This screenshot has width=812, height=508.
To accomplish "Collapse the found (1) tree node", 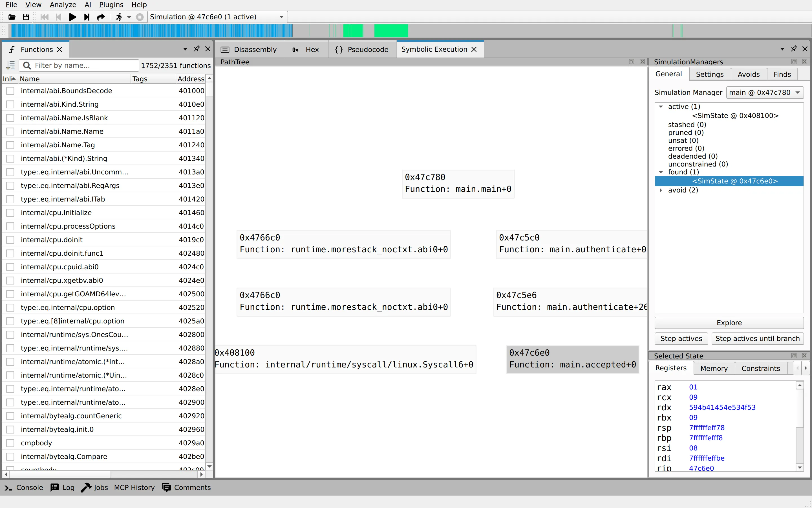I will coord(661,172).
